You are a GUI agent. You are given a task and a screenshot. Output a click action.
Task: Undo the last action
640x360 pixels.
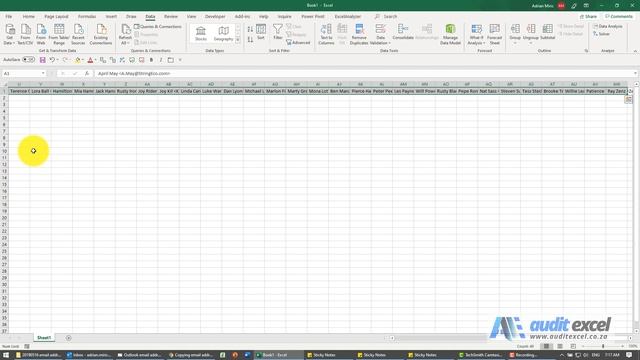tap(52, 60)
